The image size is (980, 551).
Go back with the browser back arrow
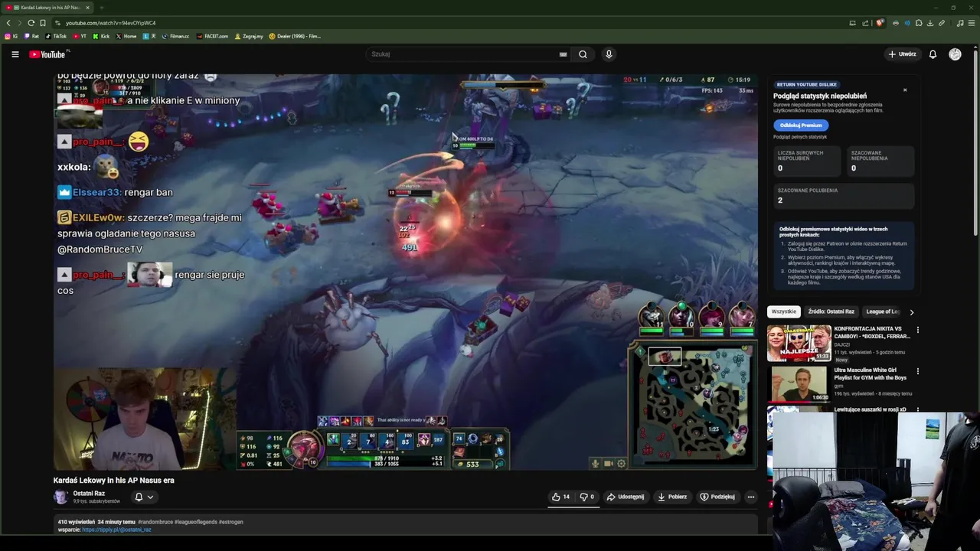pos(8,23)
